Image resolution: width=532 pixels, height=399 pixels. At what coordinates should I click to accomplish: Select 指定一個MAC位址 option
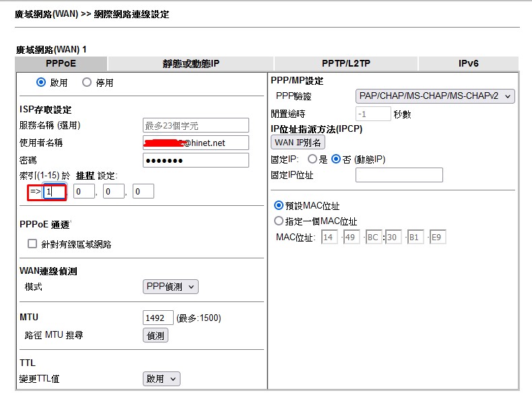[x=279, y=221]
